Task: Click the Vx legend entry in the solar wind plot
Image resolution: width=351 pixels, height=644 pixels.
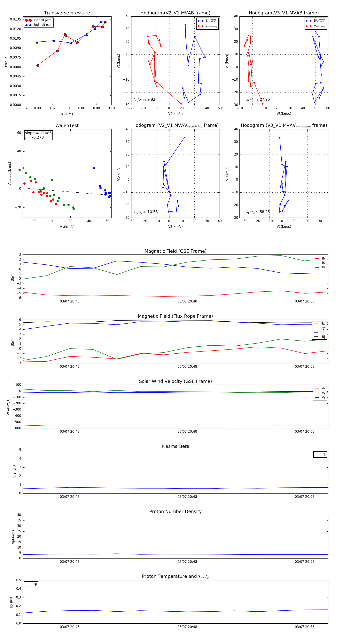Action: (x=320, y=389)
